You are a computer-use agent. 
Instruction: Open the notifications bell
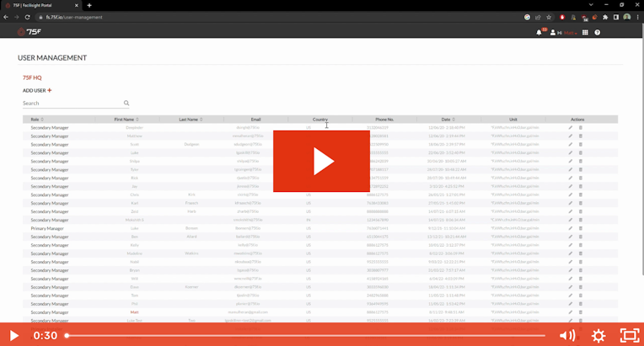click(x=539, y=32)
